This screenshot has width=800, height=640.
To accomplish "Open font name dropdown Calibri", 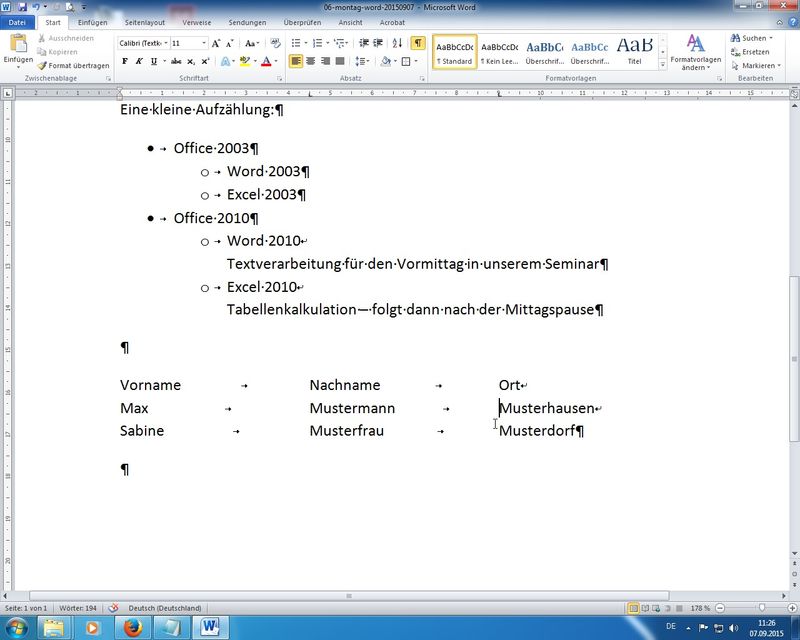I will 166,43.
